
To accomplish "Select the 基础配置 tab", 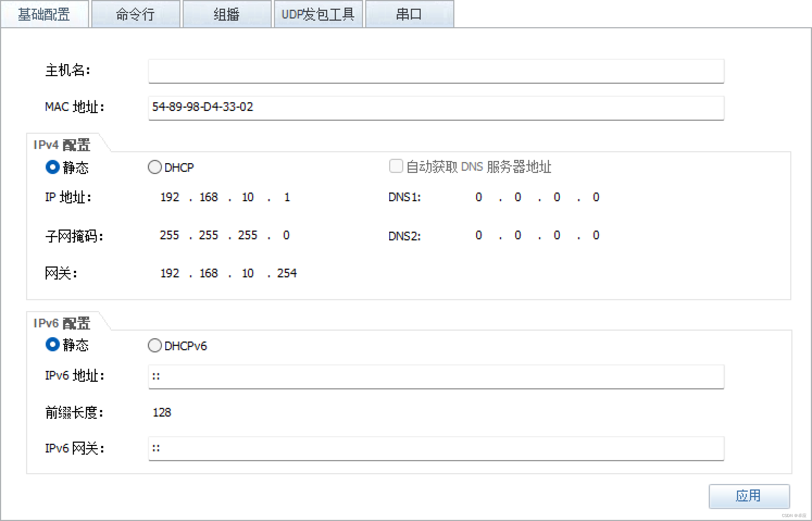I will (x=44, y=15).
